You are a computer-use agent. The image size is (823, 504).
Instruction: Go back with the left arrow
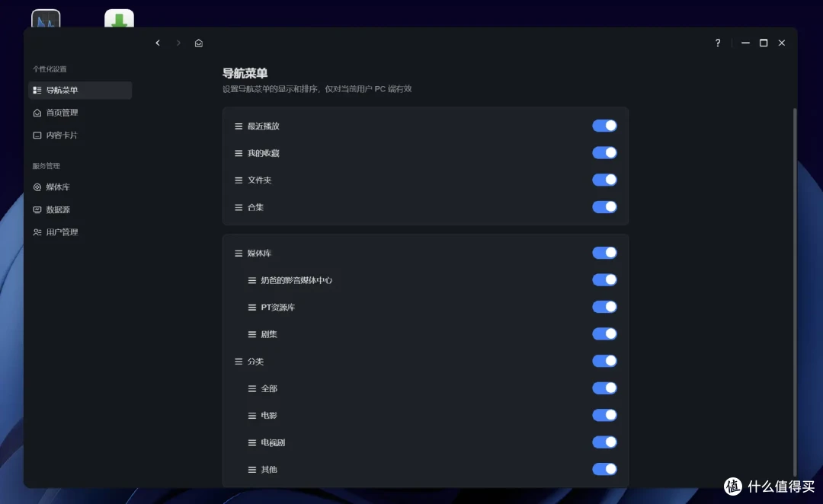pos(158,43)
